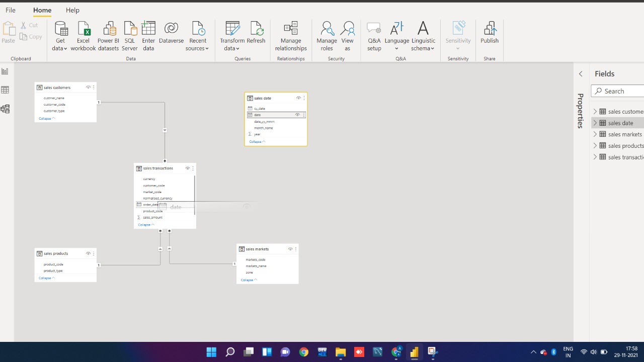Expand sales date in Fields pane
Viewport: 644px width, 362px height.
(x=595, y=123)
